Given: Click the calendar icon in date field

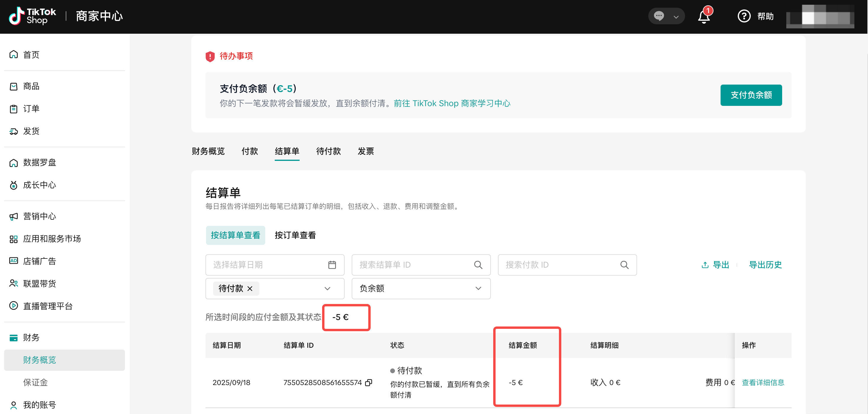Looking at the screenshot, I should click(332, 265).
